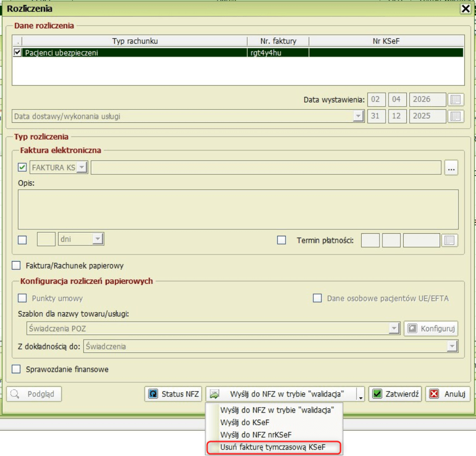Click the Status NFZ button
This screenshot has width=476, height=456.
(174, 394)
